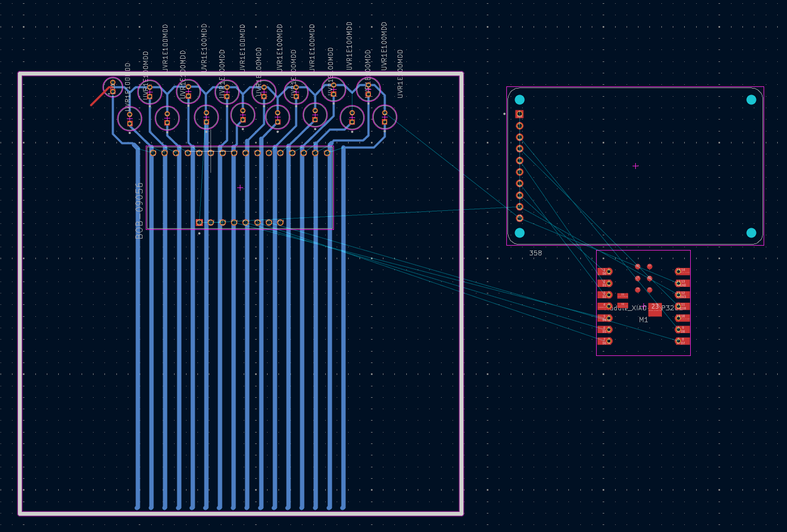Select XIAO pad 7 labeled D6
This screenshot has width=787, height=532.
coord(605,341)
